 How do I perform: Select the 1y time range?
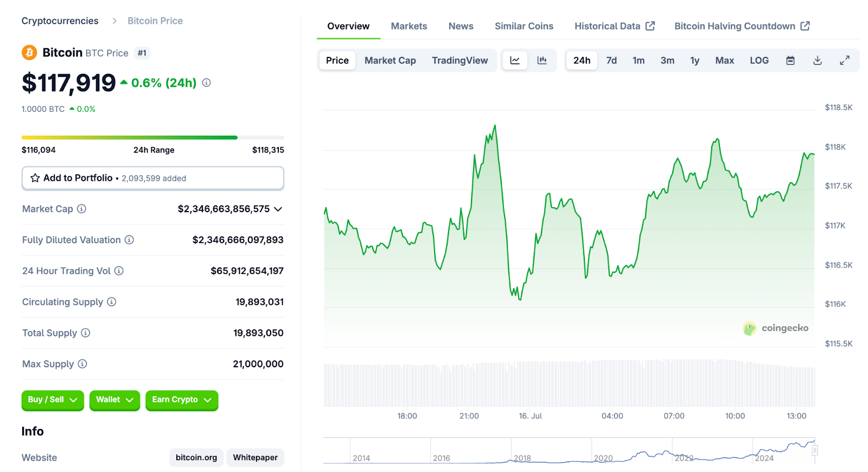695,60
